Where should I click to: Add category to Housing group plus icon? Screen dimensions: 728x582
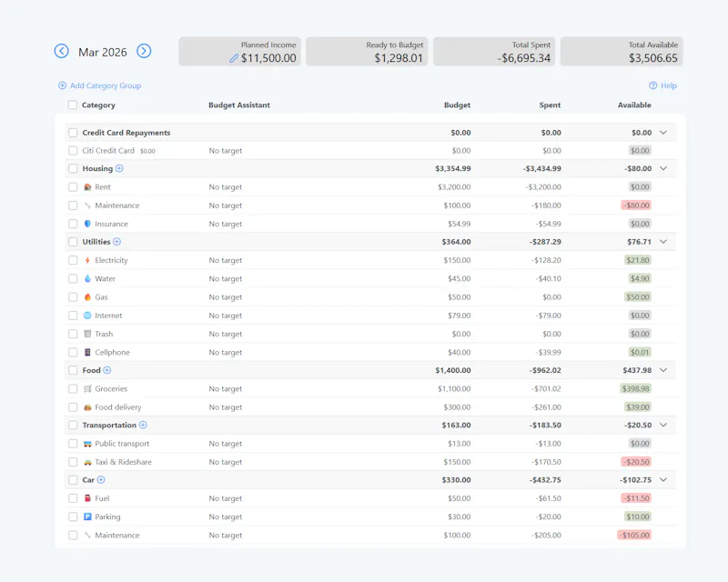119,168
